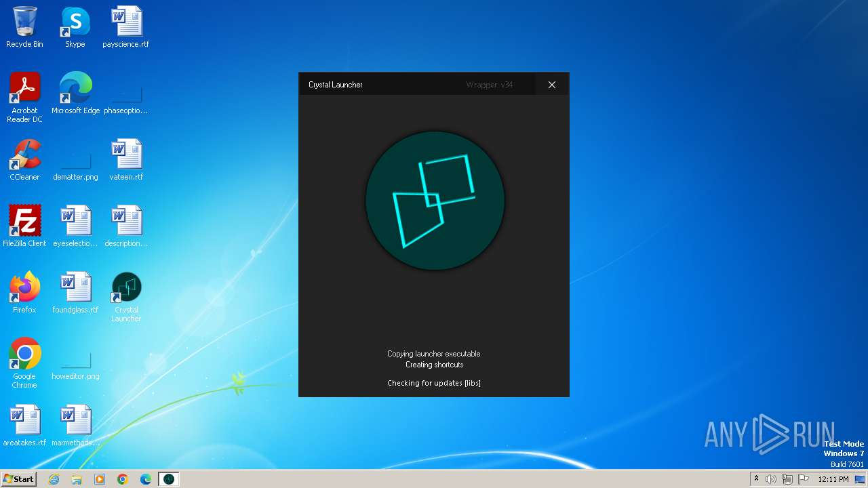This screenshot has width=868, height=488.
Task: Select the eyeselectio... document icon
Action: (x=75, y=226)
